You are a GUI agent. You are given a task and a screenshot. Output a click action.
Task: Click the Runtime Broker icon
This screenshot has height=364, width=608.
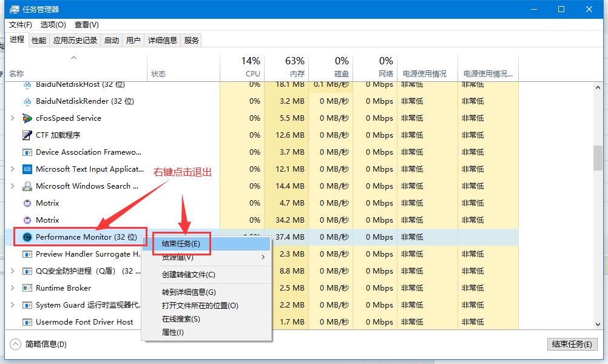coord(27,288)
